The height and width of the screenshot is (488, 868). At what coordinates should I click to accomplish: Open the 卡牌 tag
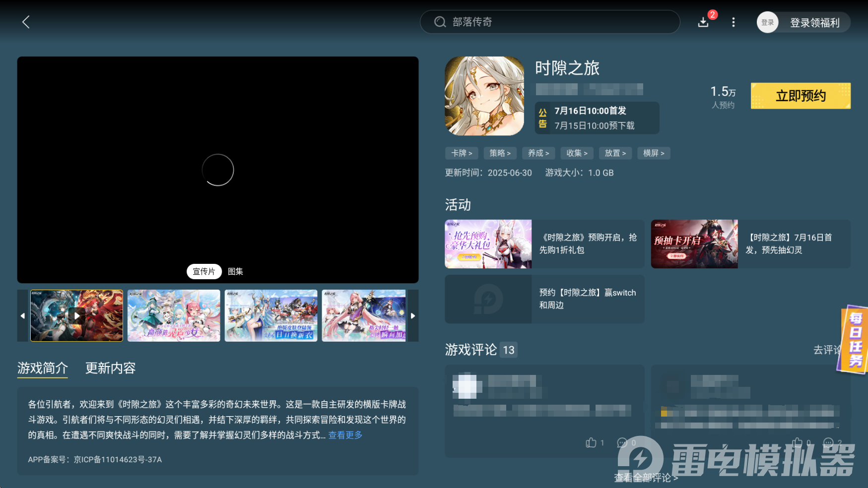click(462, 153)
